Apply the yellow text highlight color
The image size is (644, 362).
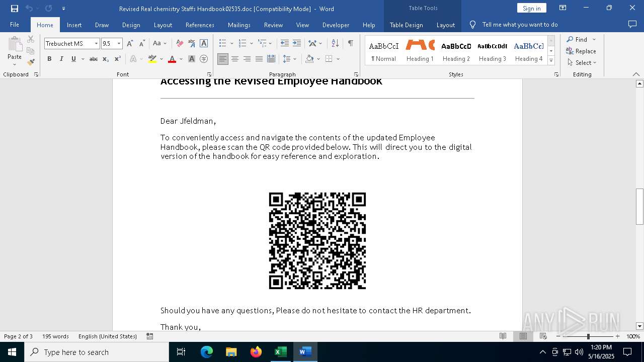152,59
